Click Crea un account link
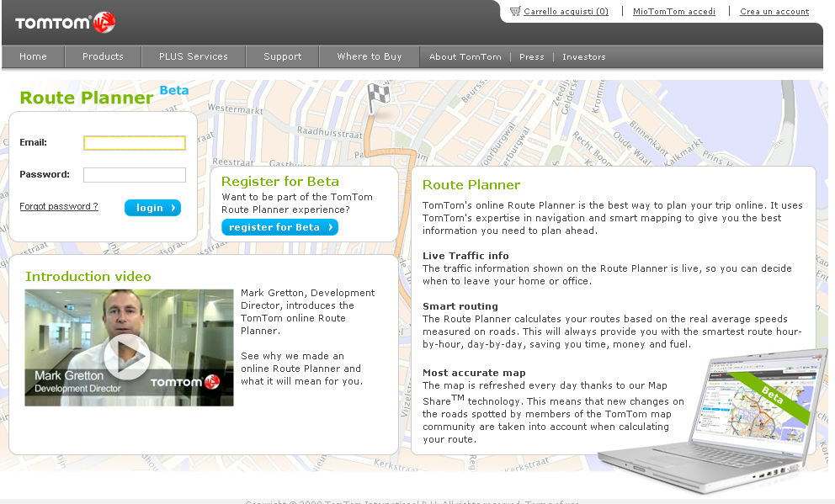 pos(774,12)
